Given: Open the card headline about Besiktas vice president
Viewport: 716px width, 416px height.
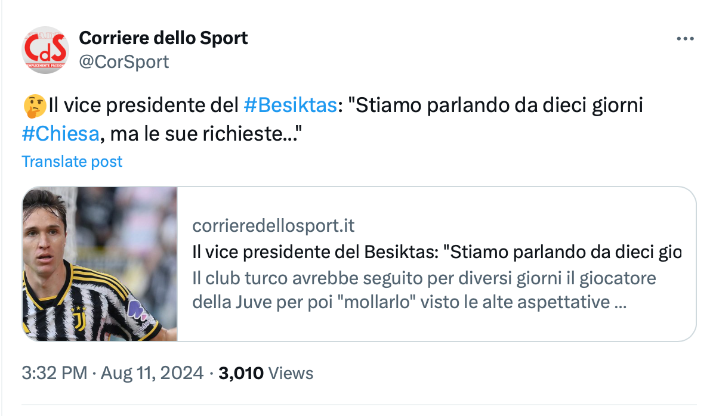Looking at the screenshot, I should [436, 251].
